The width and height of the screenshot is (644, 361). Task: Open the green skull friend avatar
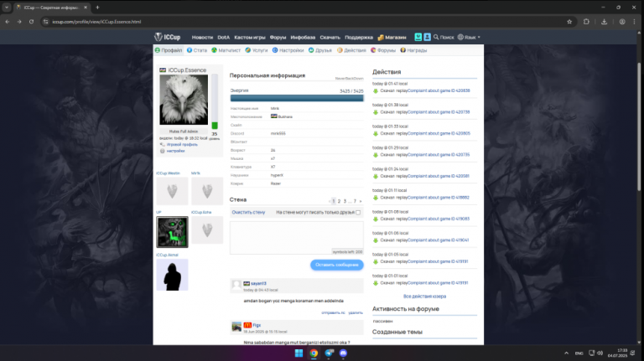pyautogui.click(x=172, y=232)
